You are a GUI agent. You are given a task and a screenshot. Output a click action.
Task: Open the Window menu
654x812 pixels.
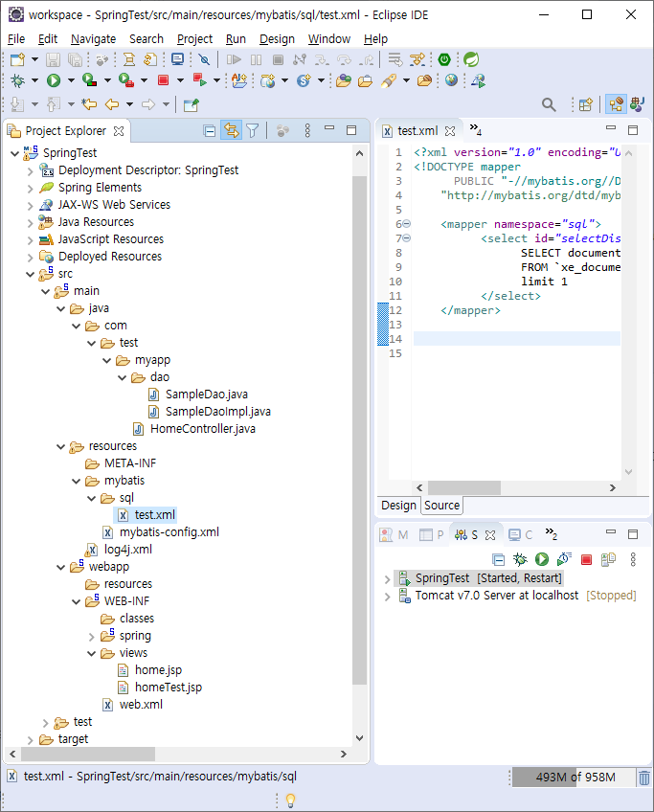click(x=329, y=39)
